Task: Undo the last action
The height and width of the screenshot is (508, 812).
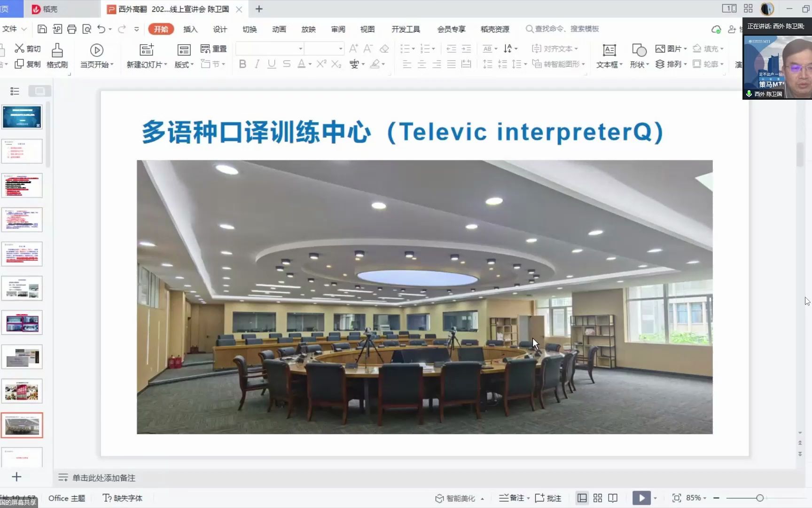Action: pos(101,29)
